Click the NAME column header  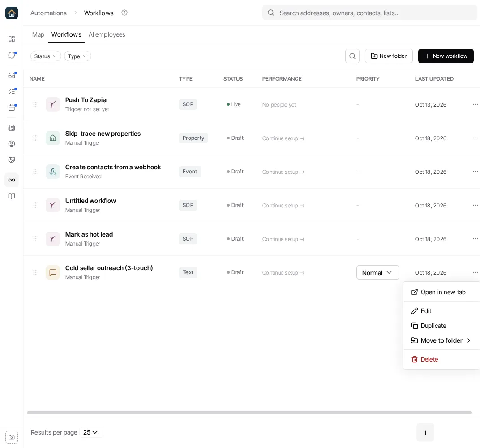(x=37, y=79)
